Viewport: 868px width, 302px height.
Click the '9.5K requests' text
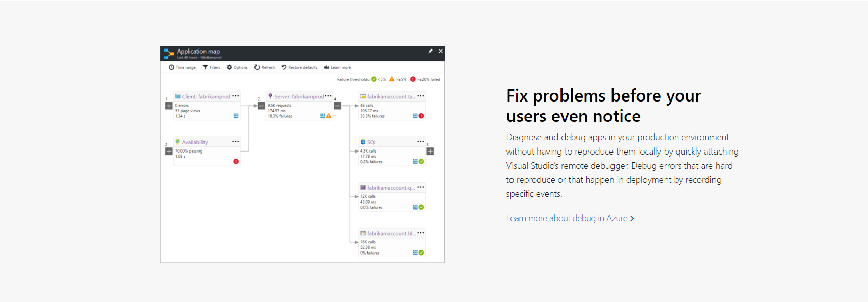coord(279,106)
